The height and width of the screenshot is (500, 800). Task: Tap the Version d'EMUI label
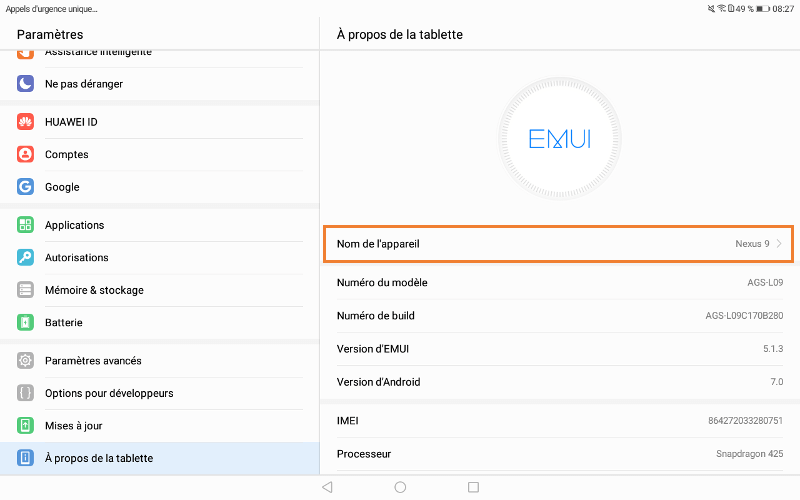(x=373, y=349)
